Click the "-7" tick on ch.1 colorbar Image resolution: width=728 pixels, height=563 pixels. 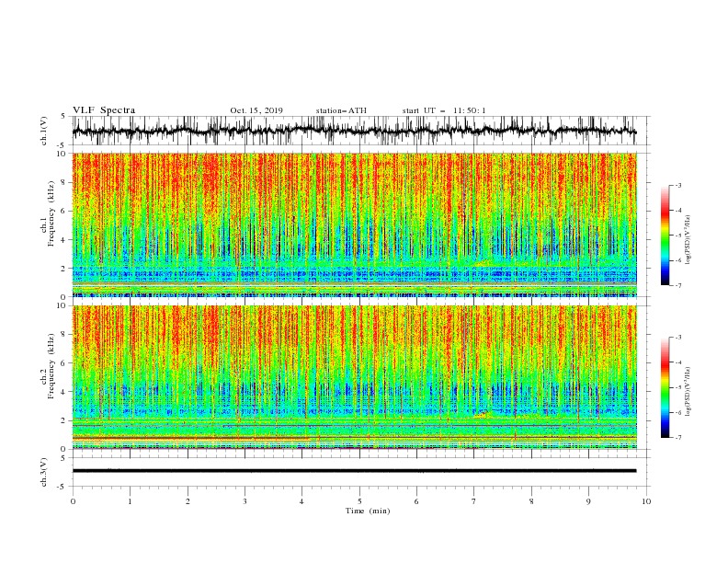(678, 285)
